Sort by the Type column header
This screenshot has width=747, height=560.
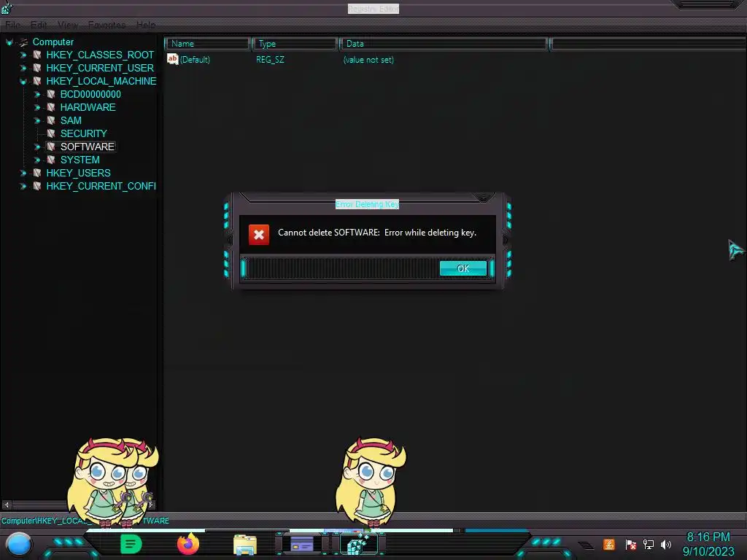(295, 44)
